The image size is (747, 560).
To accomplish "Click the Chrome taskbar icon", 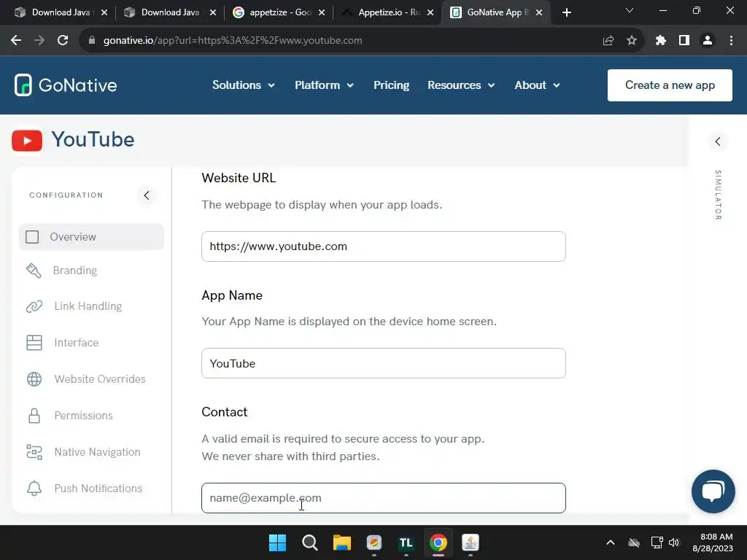I will pyautogui.click(x=438, y=542).
